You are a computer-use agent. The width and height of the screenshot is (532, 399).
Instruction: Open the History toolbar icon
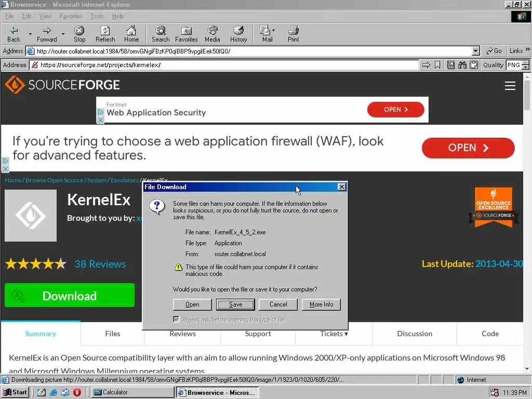point(238,34)
